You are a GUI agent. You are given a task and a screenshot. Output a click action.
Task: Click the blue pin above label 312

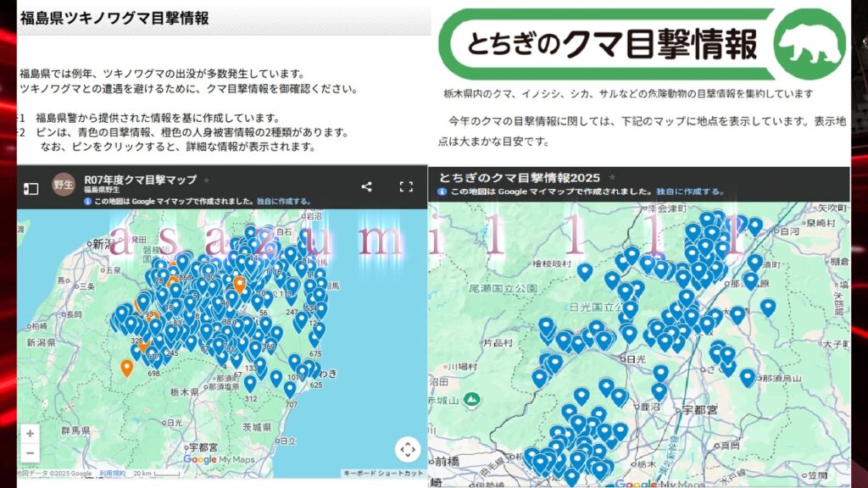pos(249,382)
